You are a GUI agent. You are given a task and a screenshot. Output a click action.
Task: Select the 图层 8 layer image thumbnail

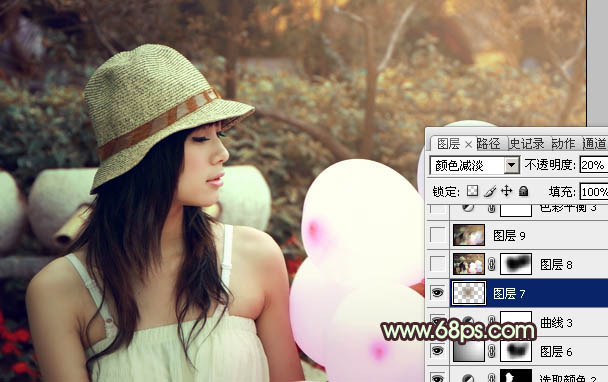(x=469, y=264)
